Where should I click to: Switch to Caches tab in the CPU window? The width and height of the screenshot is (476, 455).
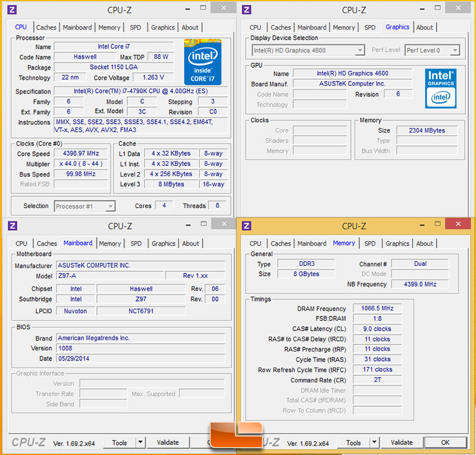click(x=46, y=27)
